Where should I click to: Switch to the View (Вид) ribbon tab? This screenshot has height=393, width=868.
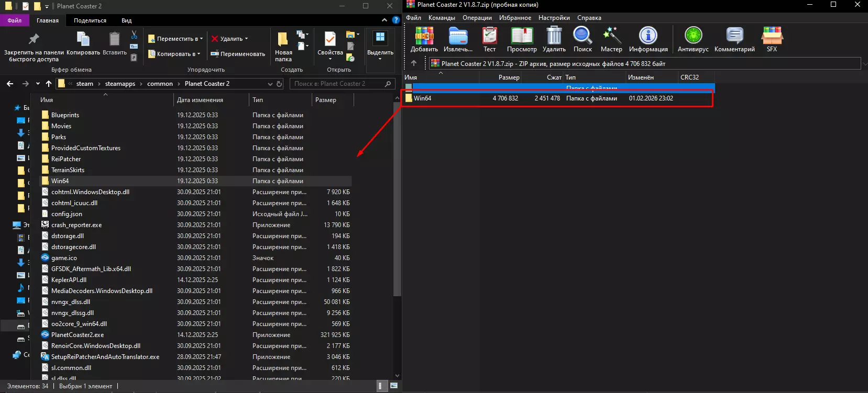pos(126,20)
